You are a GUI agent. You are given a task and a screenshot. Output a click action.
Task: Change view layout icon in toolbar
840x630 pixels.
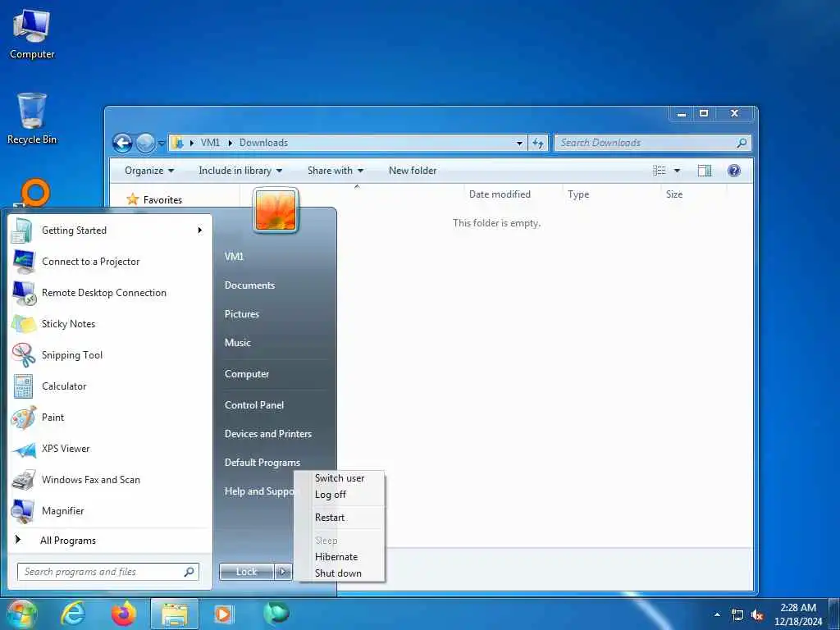click(x=660, y=171)
